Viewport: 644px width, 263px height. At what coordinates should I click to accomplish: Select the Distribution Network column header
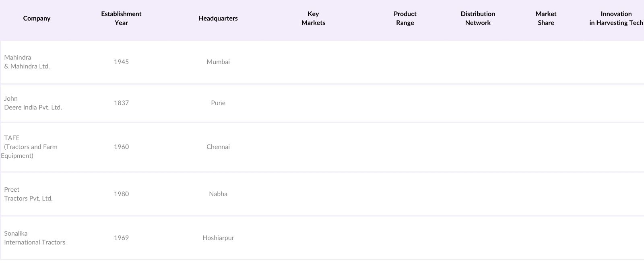coord(478,18)
